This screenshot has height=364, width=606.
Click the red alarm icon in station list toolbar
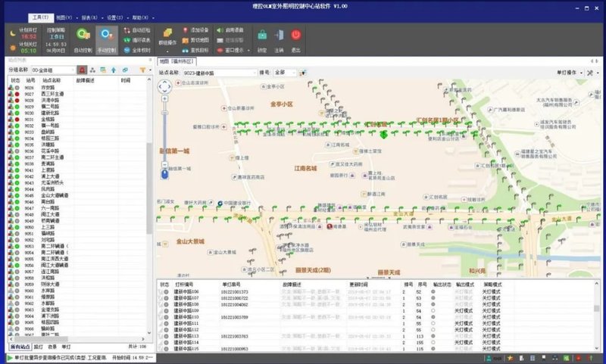[x=82, y=70]
